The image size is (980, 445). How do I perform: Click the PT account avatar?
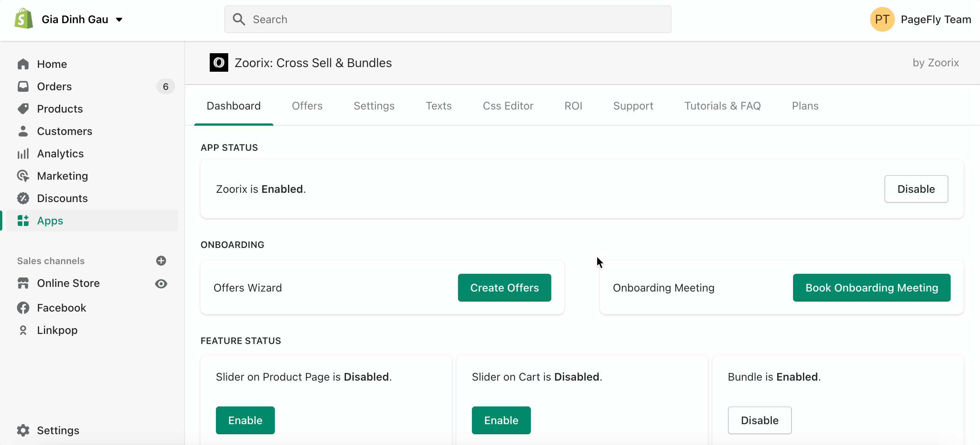point(882,19)
